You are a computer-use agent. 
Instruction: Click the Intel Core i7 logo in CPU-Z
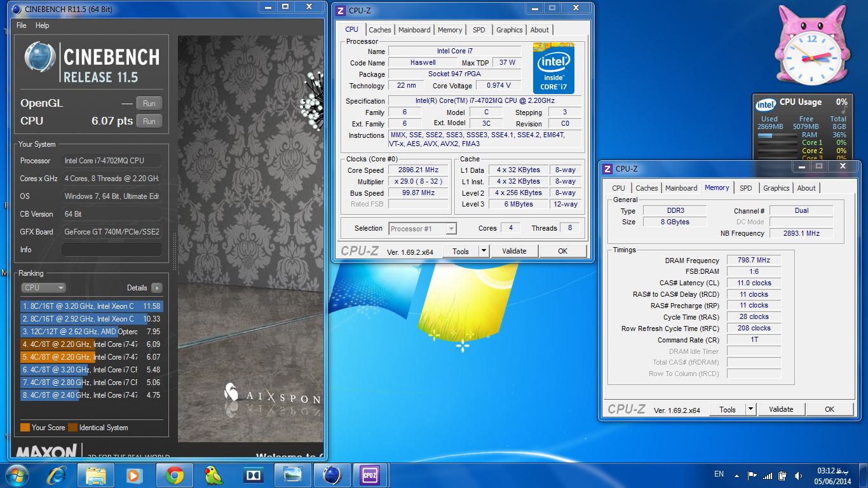(553, 68)
